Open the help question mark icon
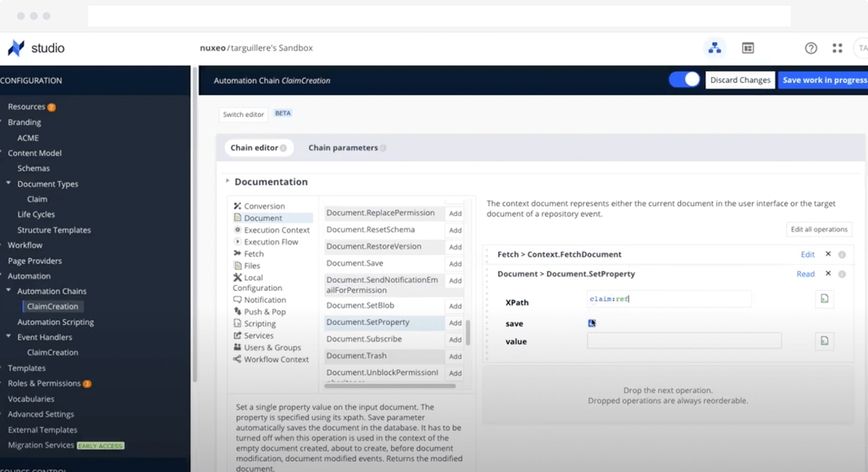The height and width of the screenshot is (472, 868). click(811, 48)
